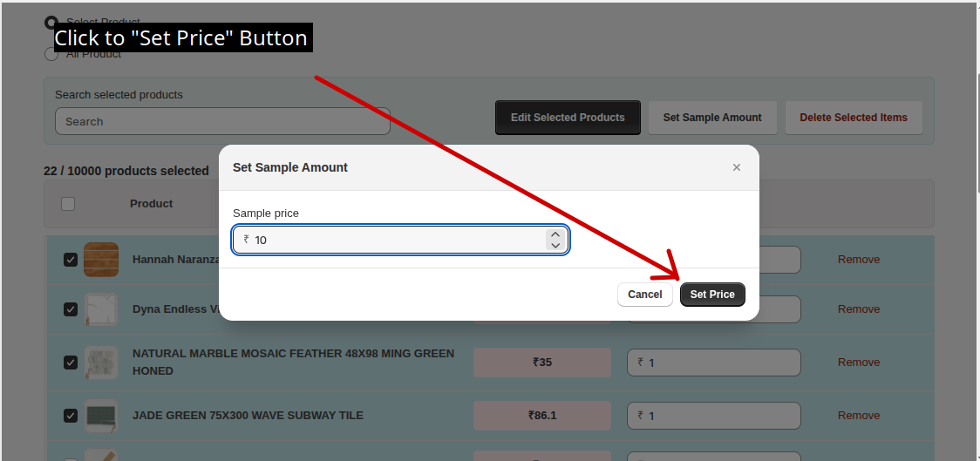The image size is (980, 461).
Task: Increase sample price with up stepper arrow
Action: click(555, 235)
